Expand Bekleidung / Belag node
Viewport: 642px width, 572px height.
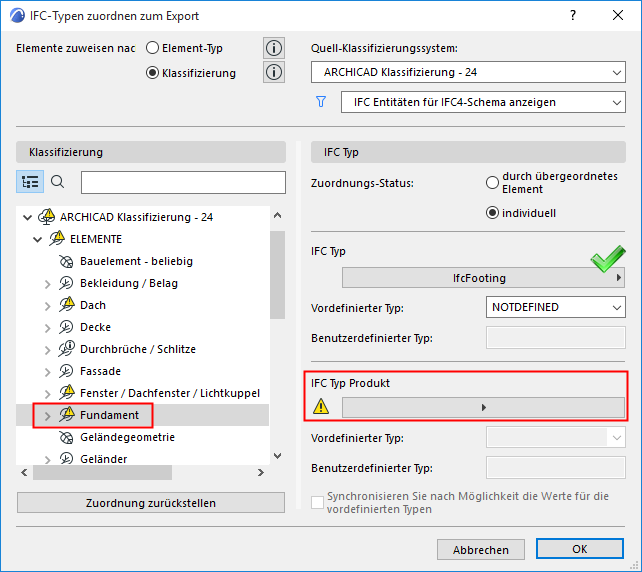(x=47, y=284)
